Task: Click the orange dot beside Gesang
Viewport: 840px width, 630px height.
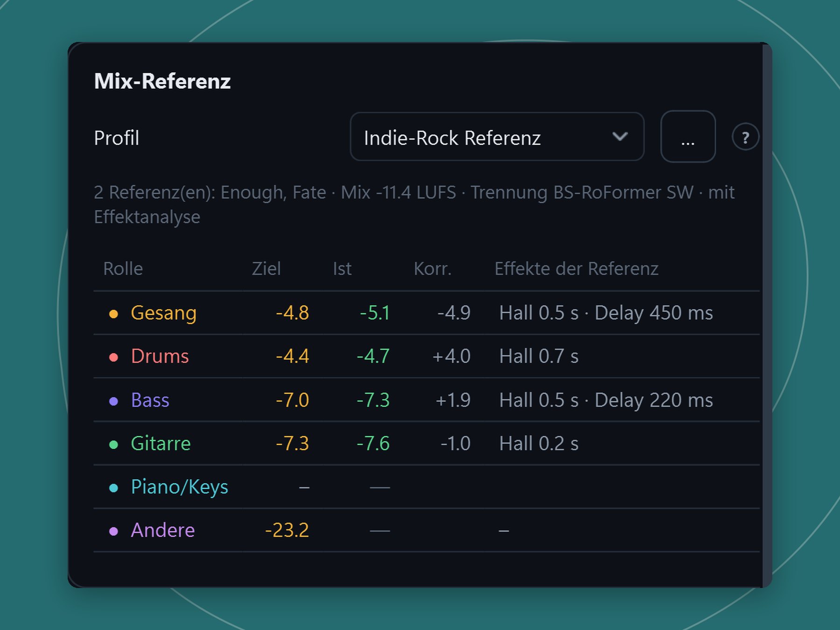Action: [113, 314]
